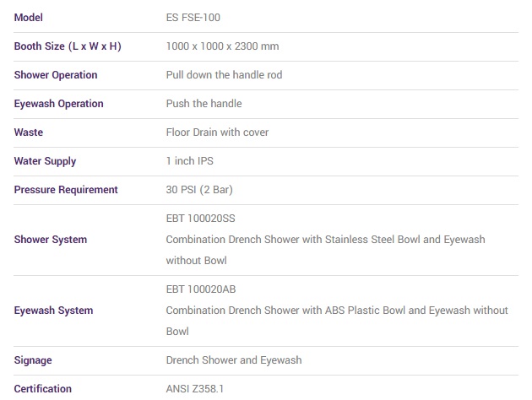Screen dimensions: 532x400
Task: Select the EBT 100020AB code
Action: pyautogui.click(x=201, y=289)
